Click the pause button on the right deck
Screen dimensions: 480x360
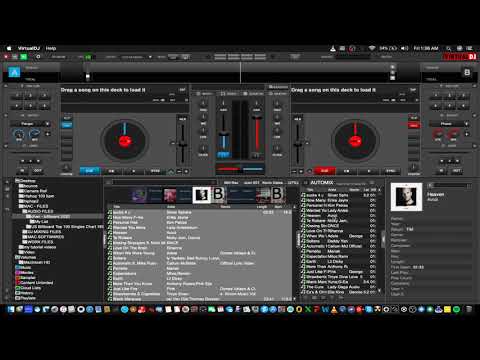click(x=347, y=171)
